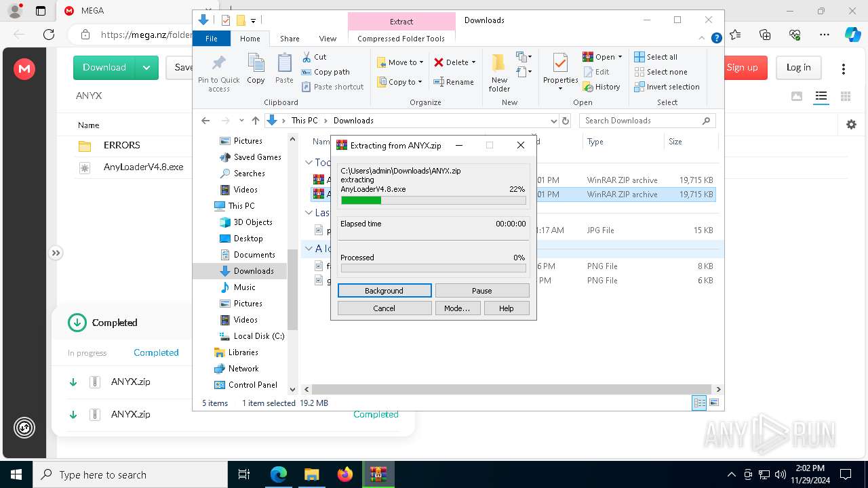The height and width of the screenshot is (488, 868).
Task: Click Paste shortcut command
Action: tap(333, 87)
